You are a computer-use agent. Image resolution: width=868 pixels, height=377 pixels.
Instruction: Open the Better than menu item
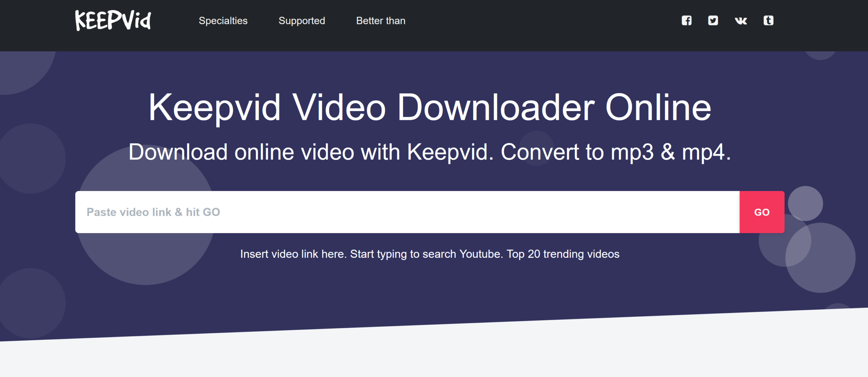pos(381,21)
